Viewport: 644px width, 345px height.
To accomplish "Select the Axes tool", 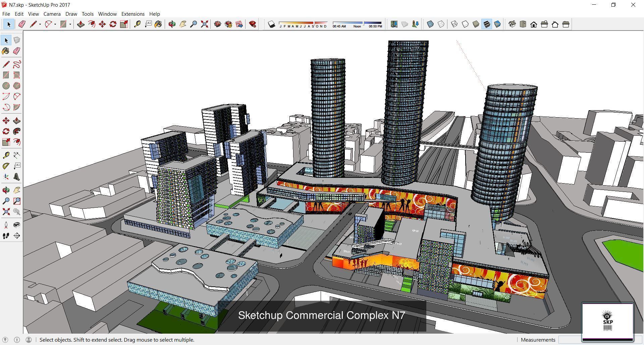I will click(x=6, y=177).
